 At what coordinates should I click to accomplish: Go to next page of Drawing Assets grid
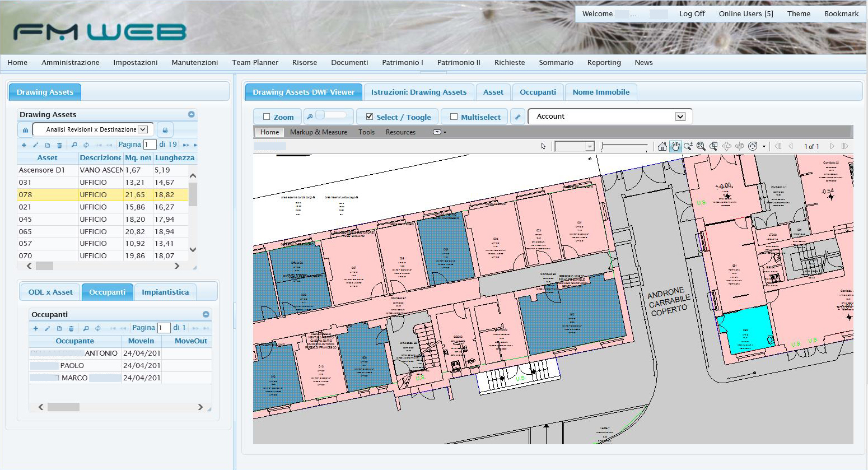point(186,145)
